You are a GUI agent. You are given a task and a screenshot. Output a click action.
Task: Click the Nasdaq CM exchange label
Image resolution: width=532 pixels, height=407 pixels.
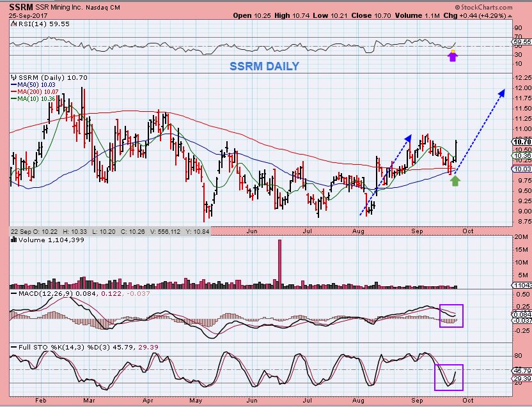(x=103, y=8)
